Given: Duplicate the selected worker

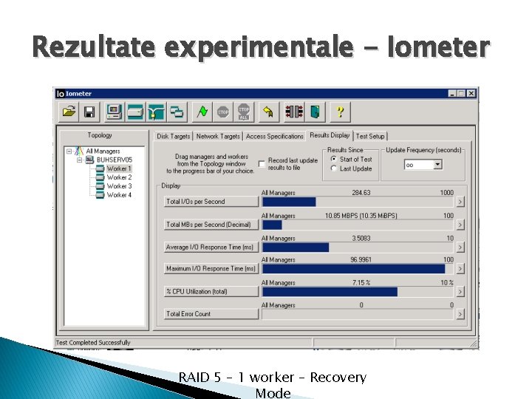Looking at the screenshot, I should (x=177, y=112).
